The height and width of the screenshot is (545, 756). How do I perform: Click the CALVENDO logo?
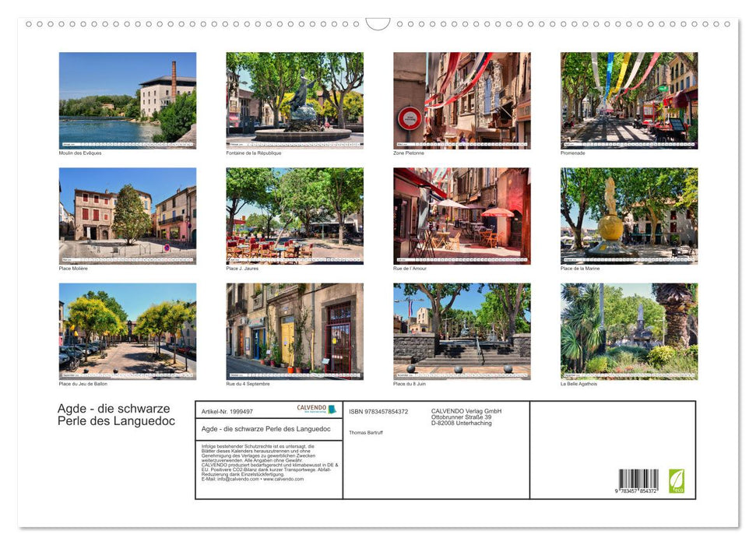tap(313, 408)
